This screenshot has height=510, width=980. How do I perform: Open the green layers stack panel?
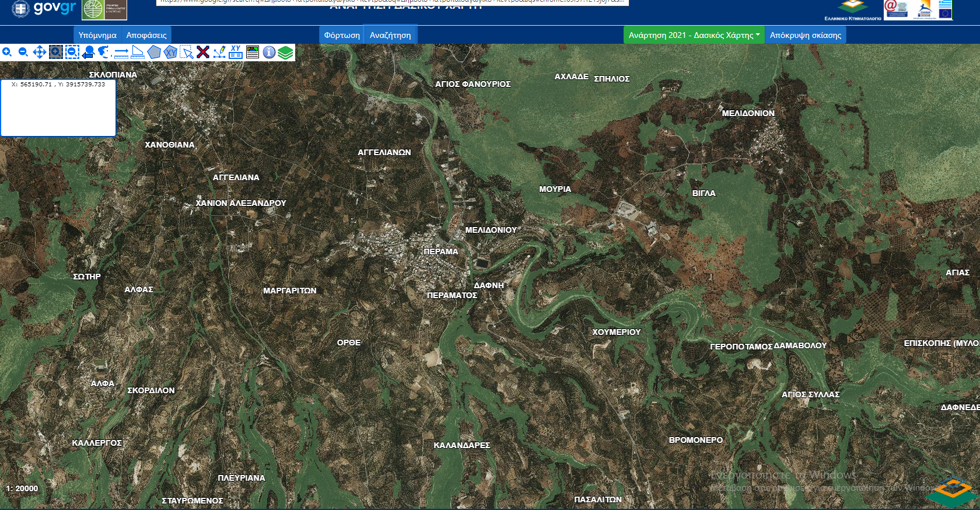(285, 53)
